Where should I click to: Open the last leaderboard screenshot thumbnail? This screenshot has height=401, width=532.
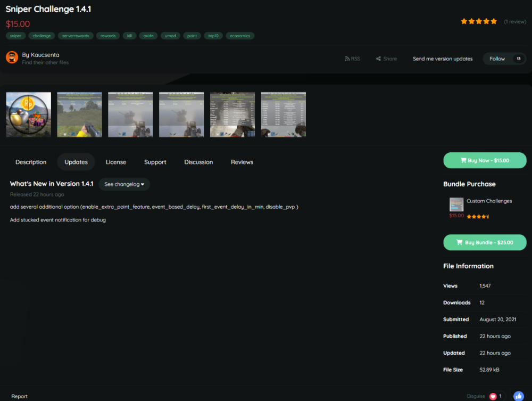click(284, 114)
